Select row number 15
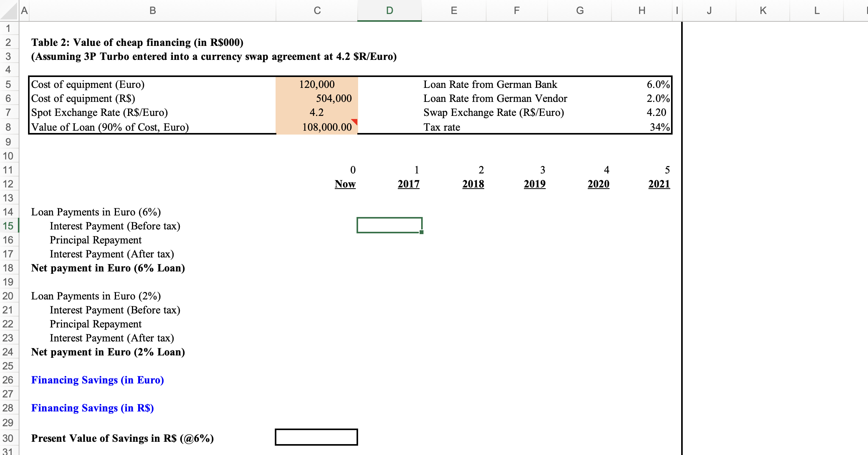 click(9, 226)
